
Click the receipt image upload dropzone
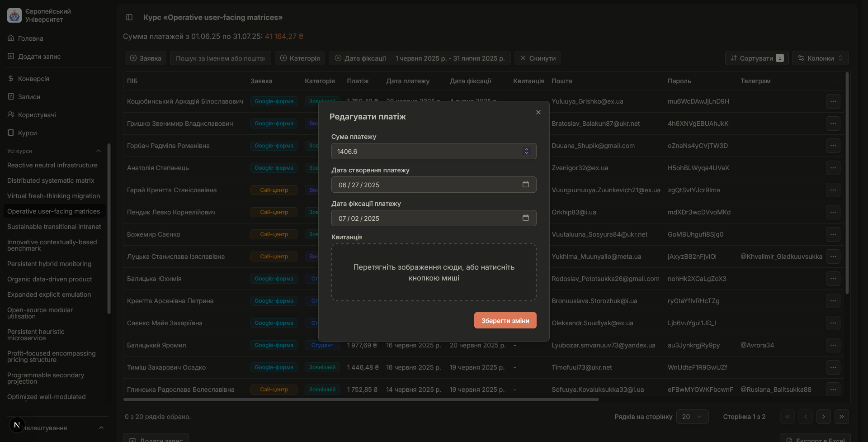click(434, 272)
